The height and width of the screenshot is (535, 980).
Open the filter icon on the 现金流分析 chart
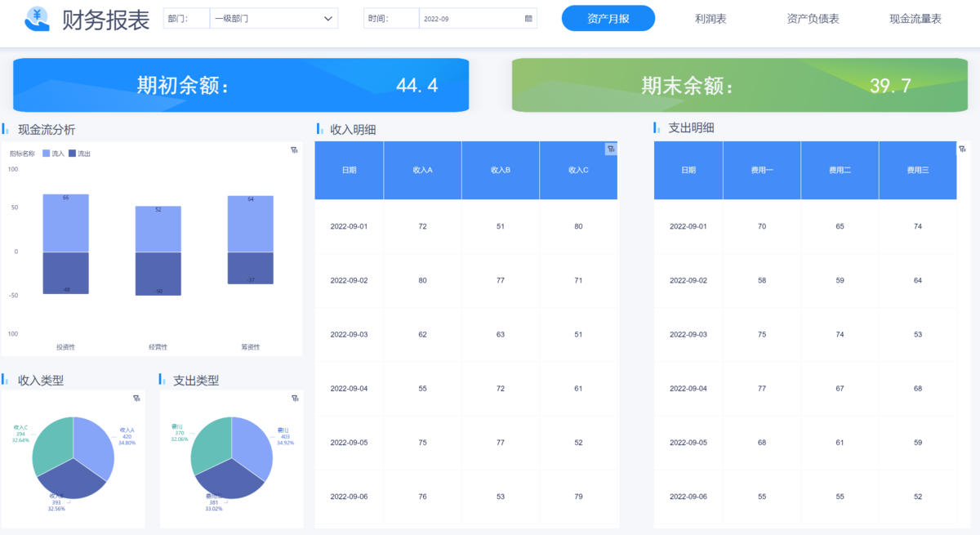click(294, 149)
